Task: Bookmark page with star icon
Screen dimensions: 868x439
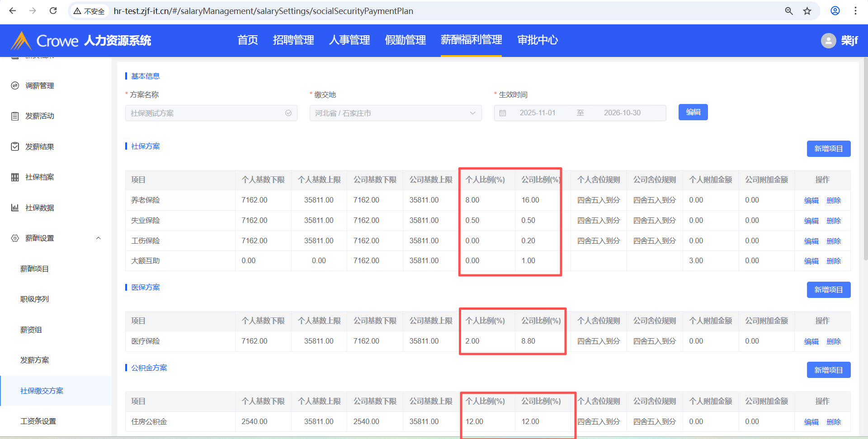Action: coord(807,11)
